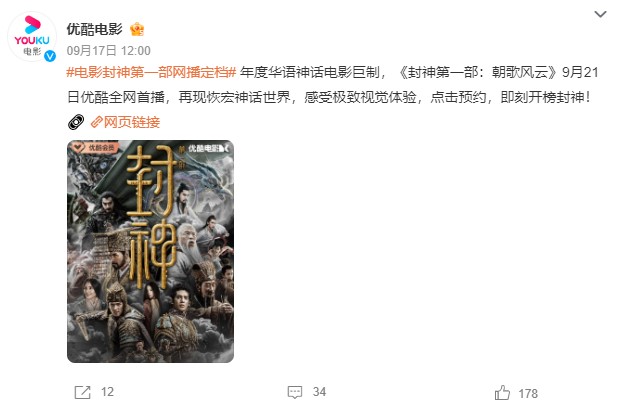Click the blue verified badge on avatar
Image resolution: width=626 pixels, height=410 pixels.
(50, 56)
